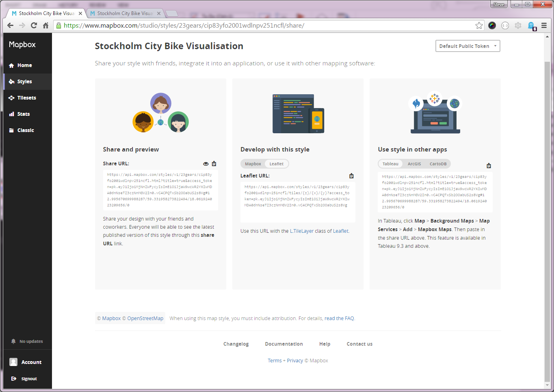554x392 pixels.
Task: Click the address bar URL
Action: (x=184, y=26)
